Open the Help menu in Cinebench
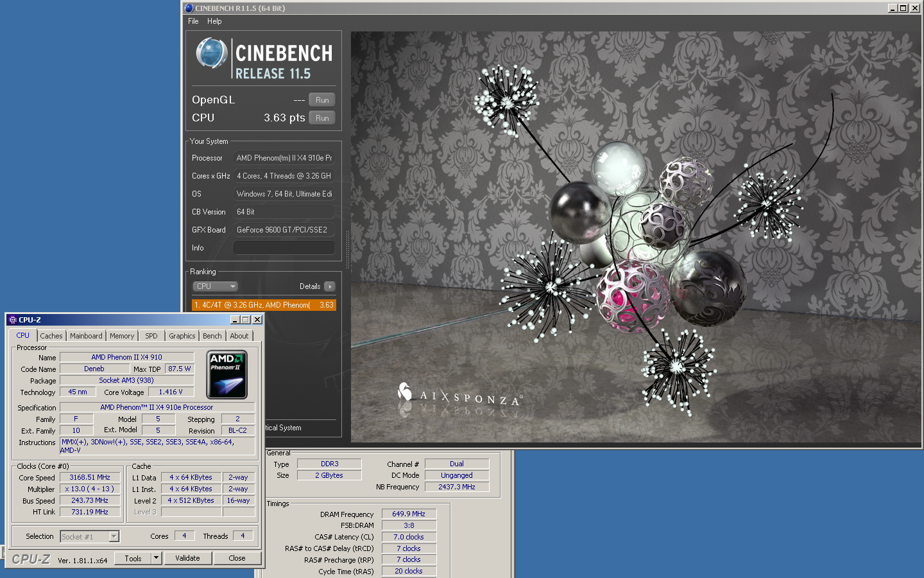The width and height of the screenshot is (924, 578). pyautogui.click(x=214, y=21)
